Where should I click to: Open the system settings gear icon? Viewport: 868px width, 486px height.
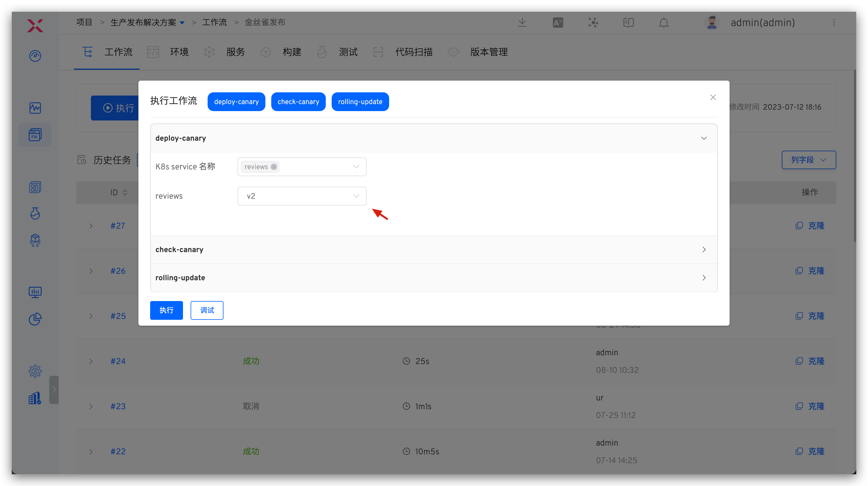(x=35, y=371)
